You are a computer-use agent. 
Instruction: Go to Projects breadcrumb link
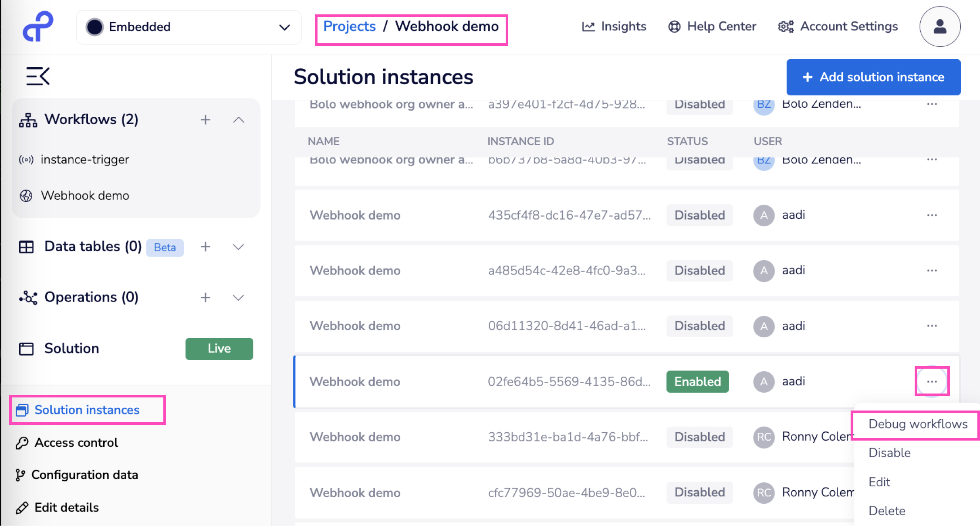(349, 27)
